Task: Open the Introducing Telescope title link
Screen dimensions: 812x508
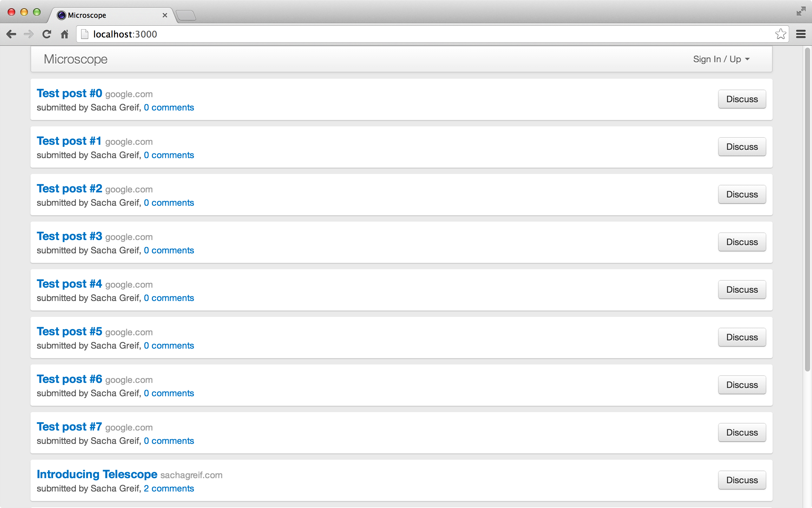Action: point(97,474)
